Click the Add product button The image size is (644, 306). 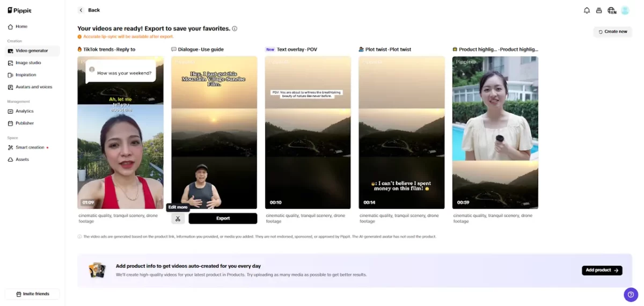tap(602, 270)
